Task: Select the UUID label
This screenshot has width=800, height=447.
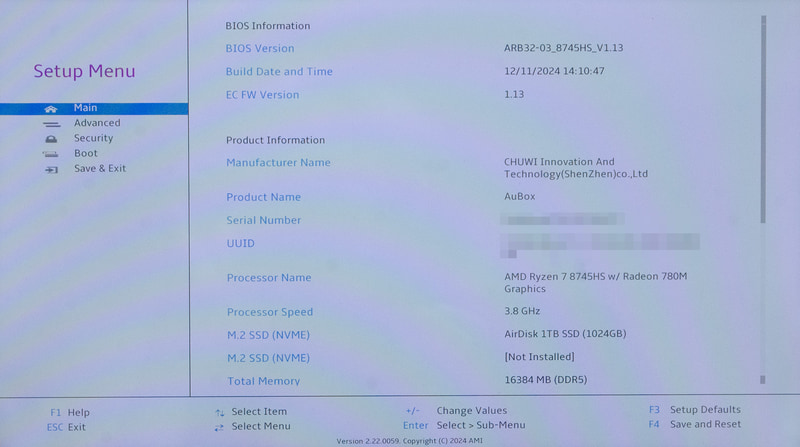Action: (240, 243)
